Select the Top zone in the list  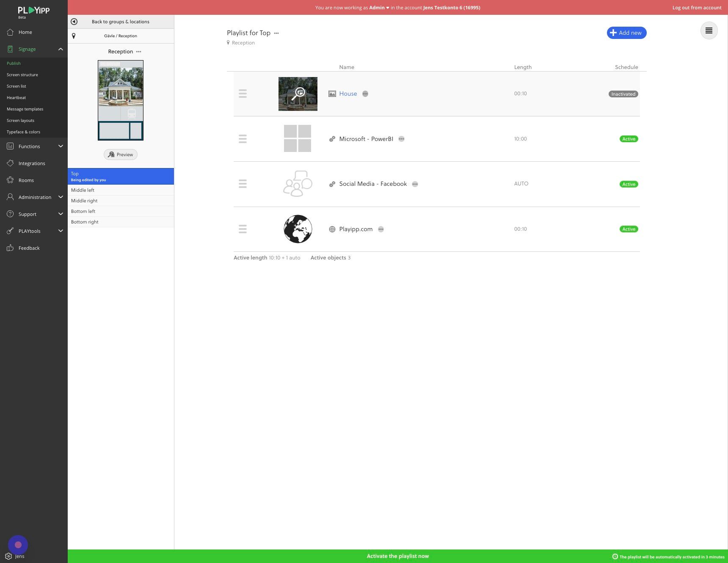(x=121, y=177)
